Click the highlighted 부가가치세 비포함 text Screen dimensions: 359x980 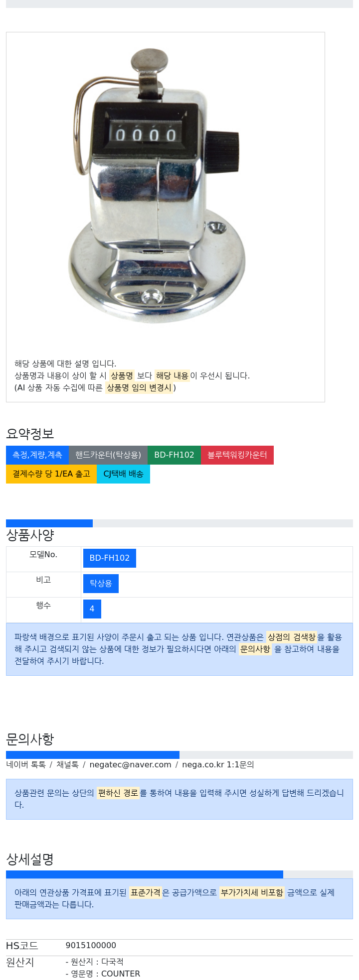tap(252, 892)
